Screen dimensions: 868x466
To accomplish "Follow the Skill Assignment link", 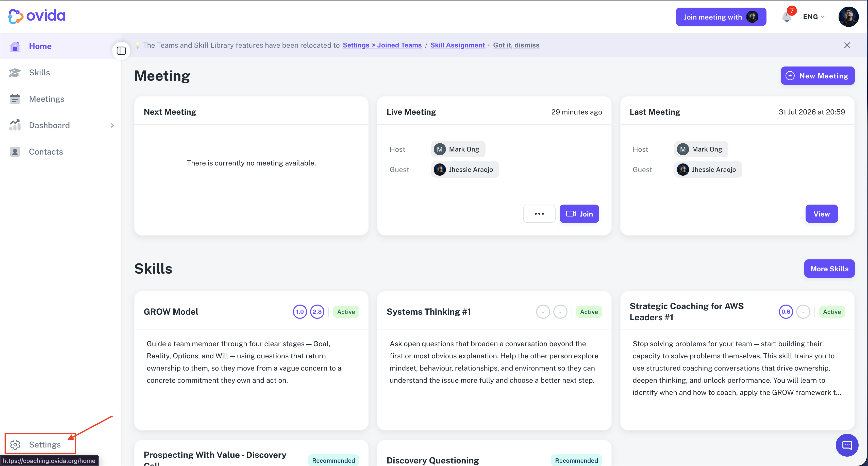I will click(x=457, y=45).
